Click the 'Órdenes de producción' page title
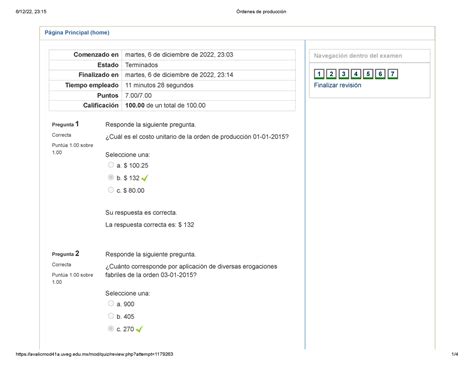Screen dimensions: 474x366 261,12
